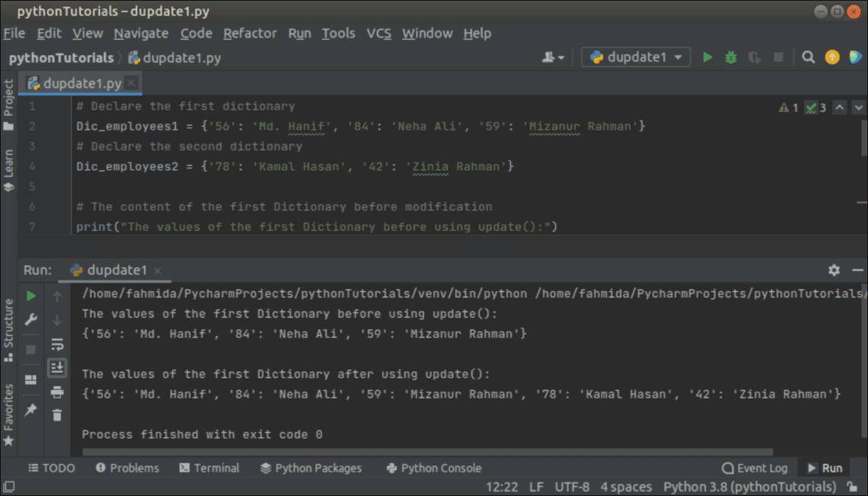Open the View menu
The height and width of the screenshot is (496, 868).
point(88,34)
